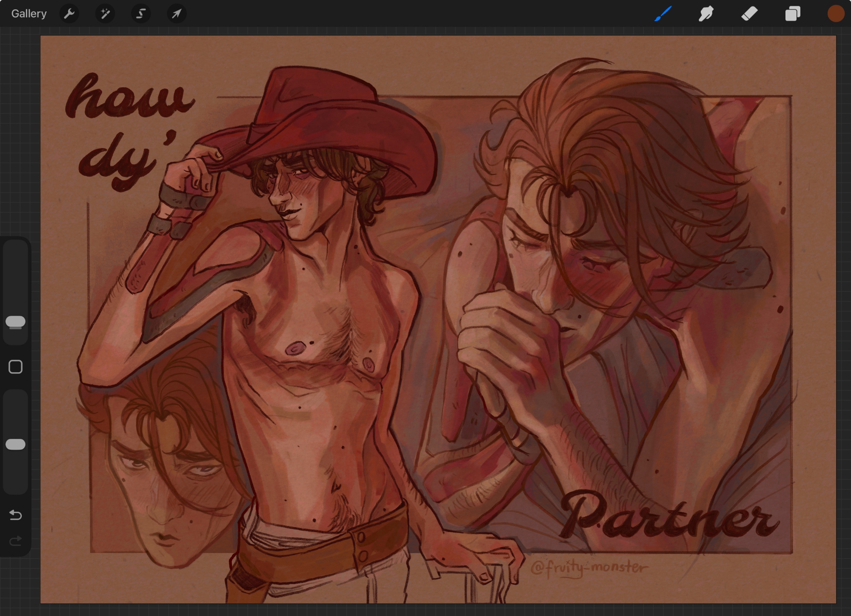Activate the Transform arrow tool
Screen dimensions: 851x616
(x=176, y=14)
